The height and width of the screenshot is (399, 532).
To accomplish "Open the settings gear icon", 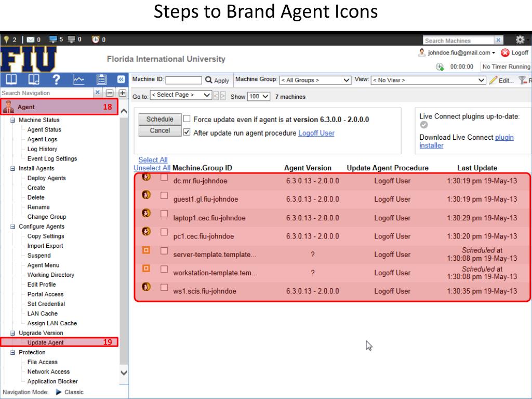I will [520, 39].
